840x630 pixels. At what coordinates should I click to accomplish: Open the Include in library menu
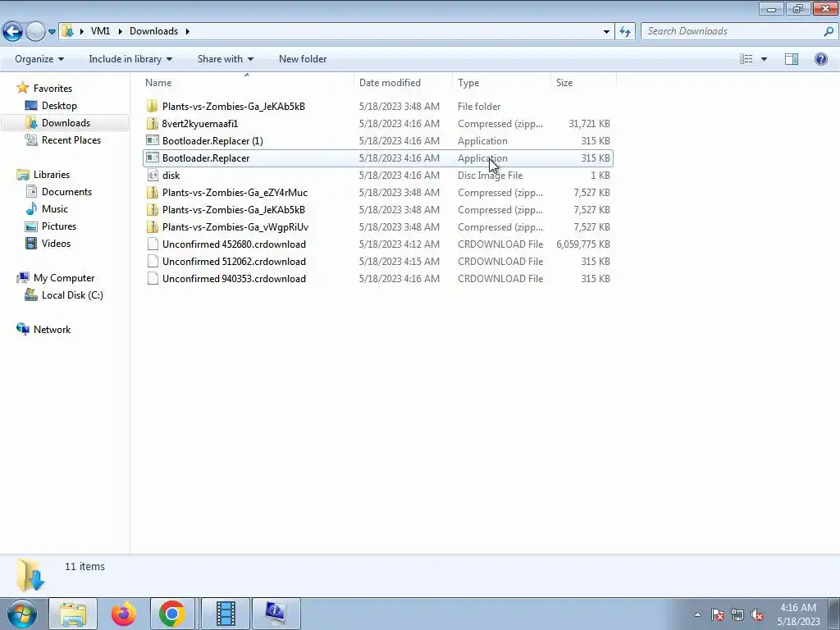pyautogui.click(x=130, y=59)
